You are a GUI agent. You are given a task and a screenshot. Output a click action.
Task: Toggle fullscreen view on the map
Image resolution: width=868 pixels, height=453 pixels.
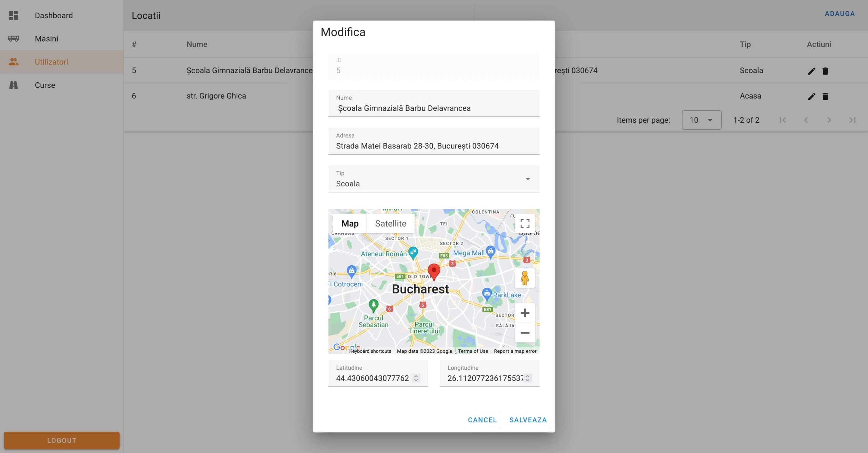click(525, 223)
